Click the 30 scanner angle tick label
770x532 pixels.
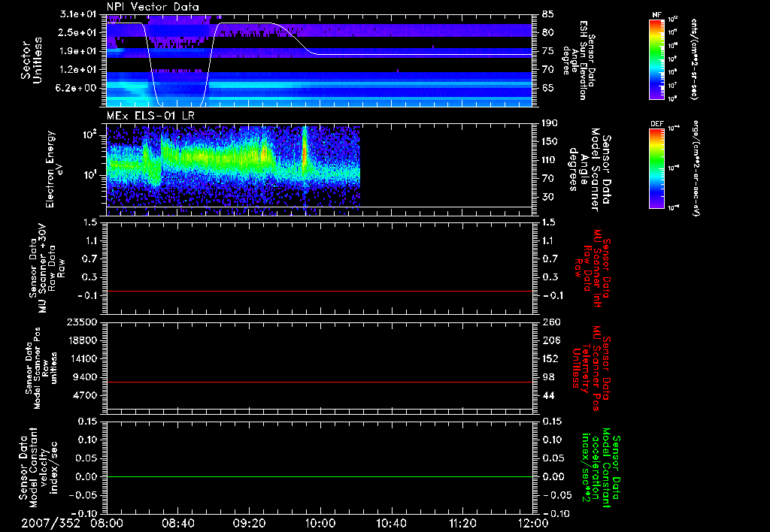tap(548, 197)
